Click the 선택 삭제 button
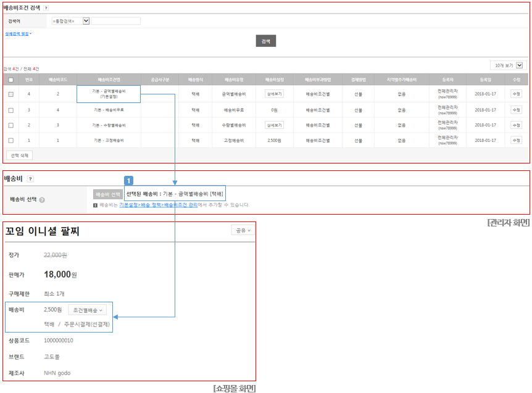The height and width of the screenshot is (393, 532). point(19,155)
